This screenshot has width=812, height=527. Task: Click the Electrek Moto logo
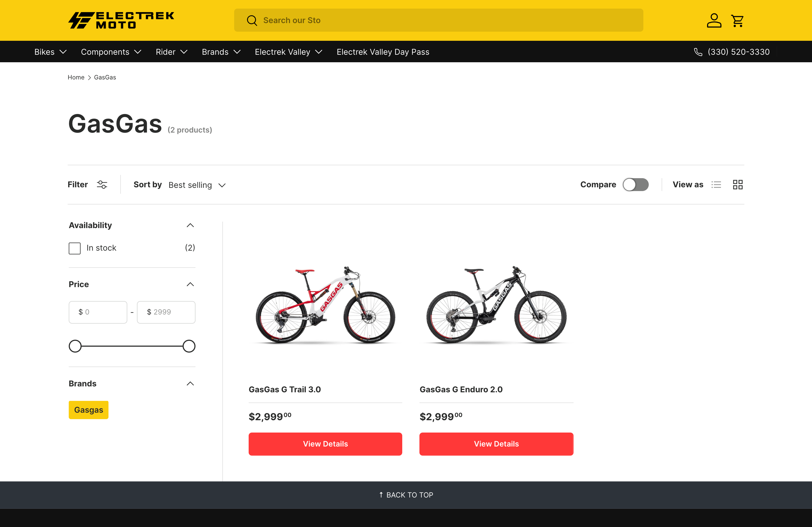pos(121,20)
